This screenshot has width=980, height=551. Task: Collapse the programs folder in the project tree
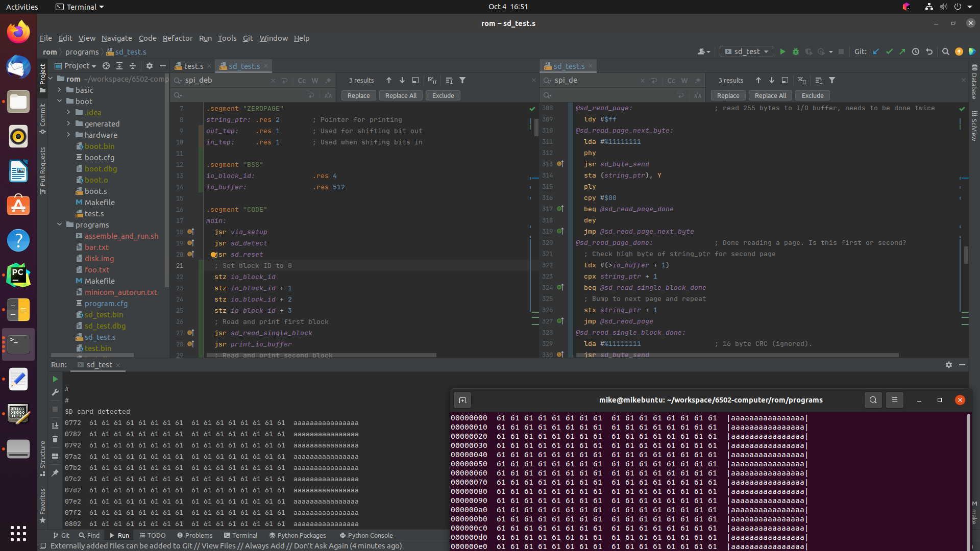60,224
